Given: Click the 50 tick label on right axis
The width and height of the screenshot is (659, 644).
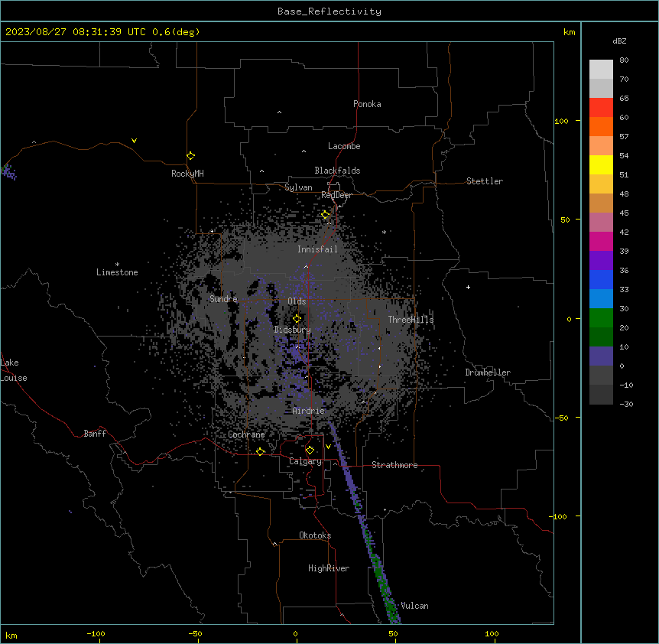Looking at the screenshot, I should tap(565, 220).
